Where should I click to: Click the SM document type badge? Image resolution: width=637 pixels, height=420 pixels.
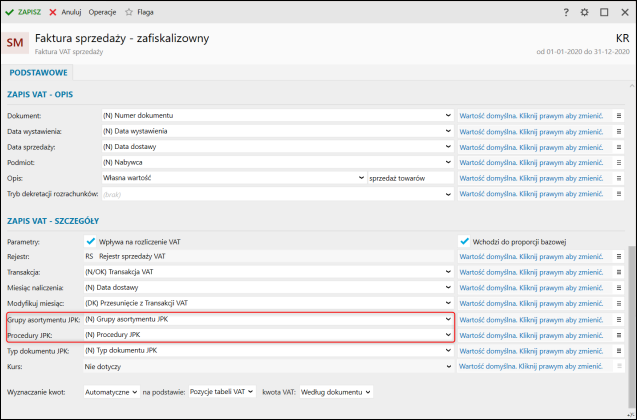tap(17, 44)
